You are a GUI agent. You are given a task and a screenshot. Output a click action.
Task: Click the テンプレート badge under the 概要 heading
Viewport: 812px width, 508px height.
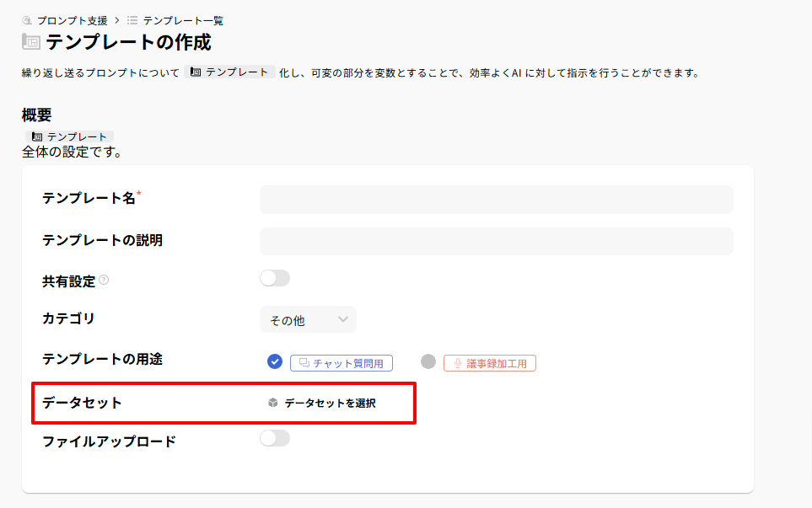click(x=68, y=136)
